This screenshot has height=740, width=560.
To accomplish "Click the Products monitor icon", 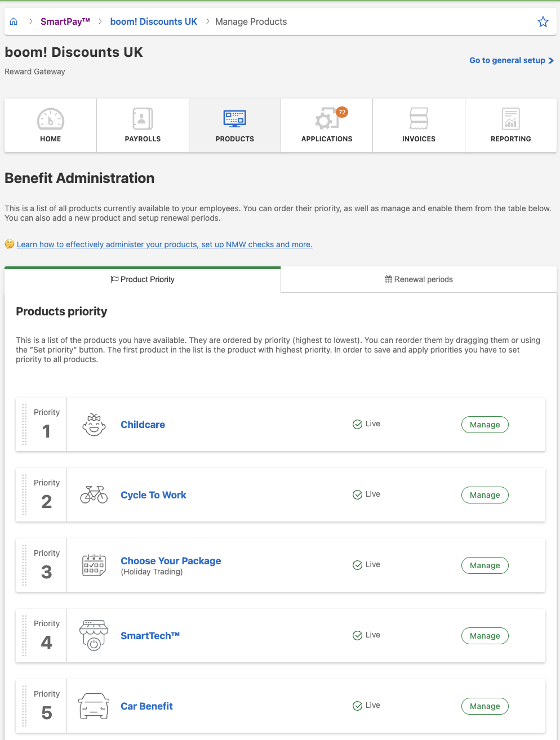I will (x=234, y=119).
